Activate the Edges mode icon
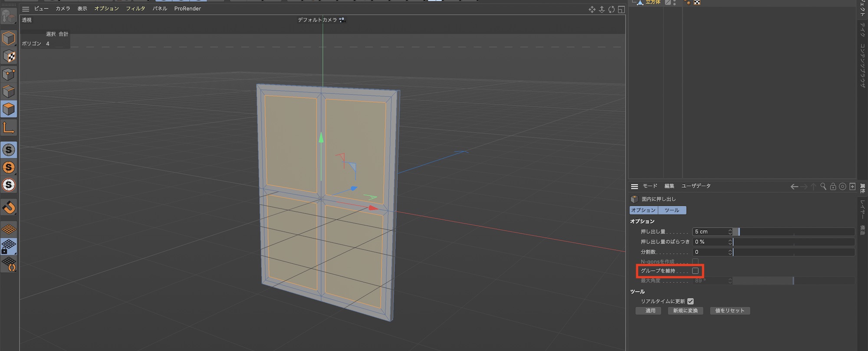 (x=9, y=92)
